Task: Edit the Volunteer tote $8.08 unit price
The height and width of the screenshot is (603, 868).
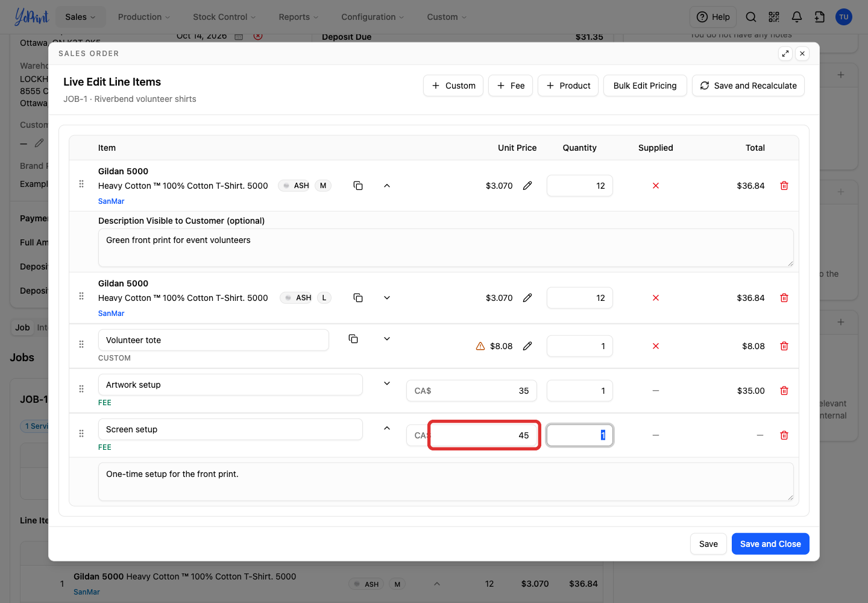Action: 527,346
